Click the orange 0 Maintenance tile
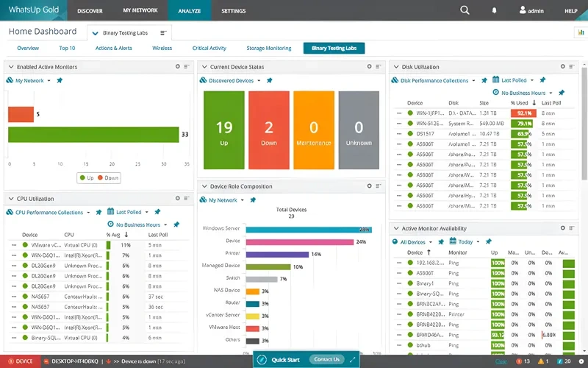 314,130
